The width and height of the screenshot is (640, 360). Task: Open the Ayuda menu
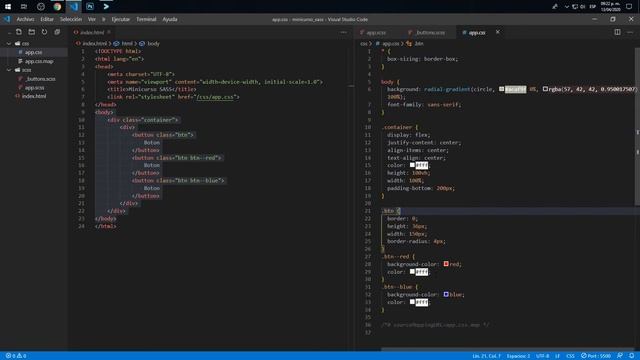170,19
